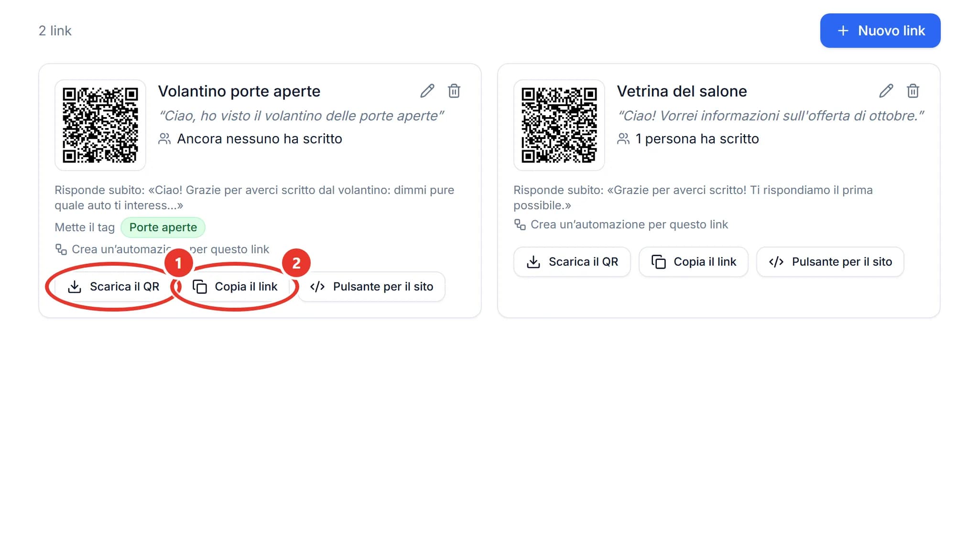Edit the Volantino porte aperte link
Image resolution: width=979 pixels, height=560 pixels.
427,91
